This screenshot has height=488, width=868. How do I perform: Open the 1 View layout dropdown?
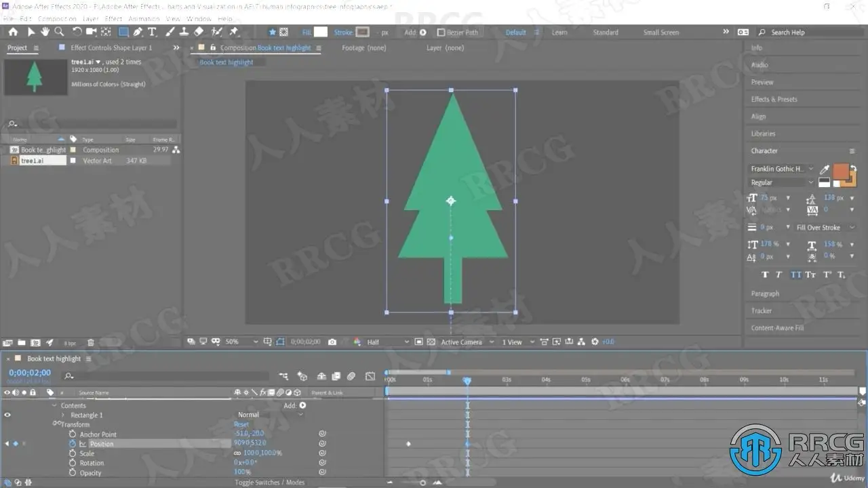pos(518,342)
